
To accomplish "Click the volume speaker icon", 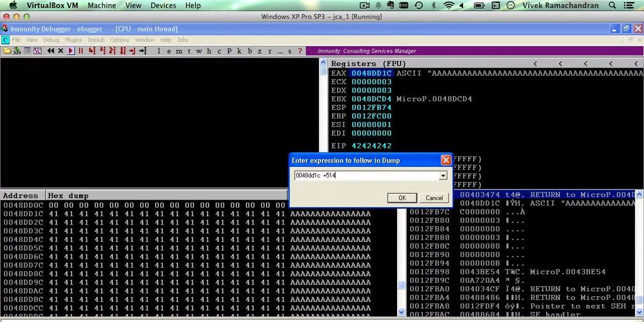I will (461, 6).
